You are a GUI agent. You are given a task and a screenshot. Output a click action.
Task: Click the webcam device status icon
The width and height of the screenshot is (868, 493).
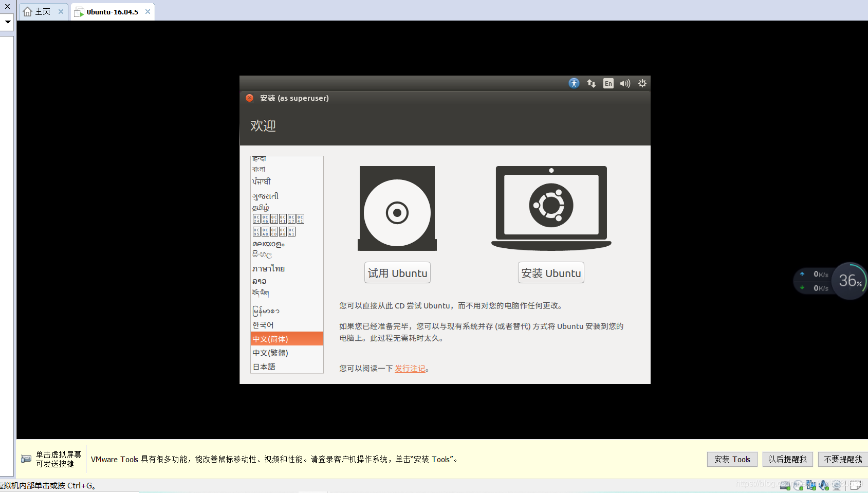pyautogui.click(x=837, y=485)
